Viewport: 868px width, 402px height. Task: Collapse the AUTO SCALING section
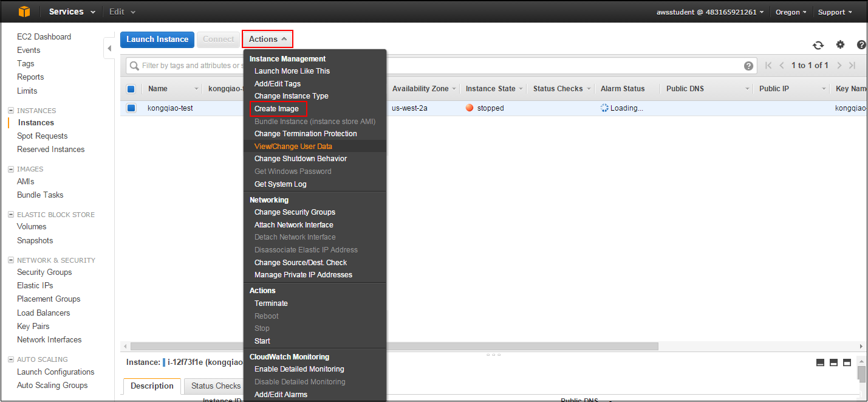click(10, 359)
